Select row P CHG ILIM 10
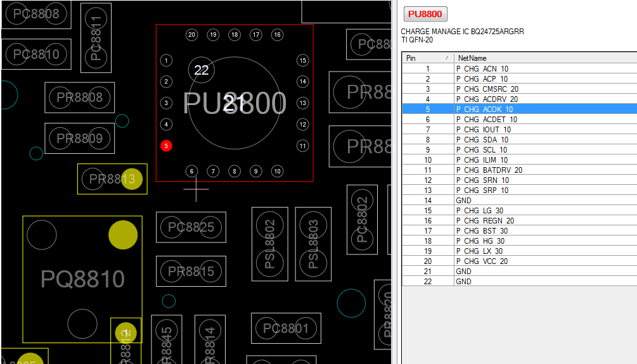The height and width of the screenshot is (364, 637). (x=520, y=160)
